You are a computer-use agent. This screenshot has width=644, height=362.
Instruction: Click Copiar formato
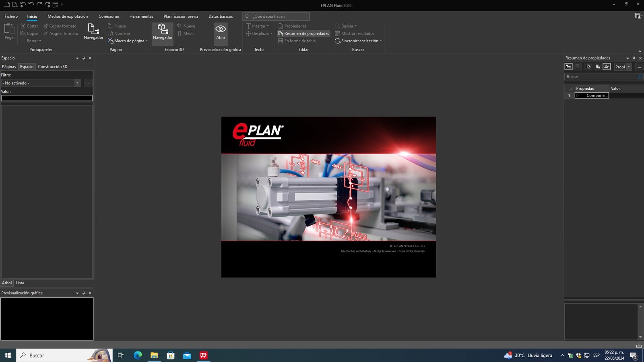point(60,26)
